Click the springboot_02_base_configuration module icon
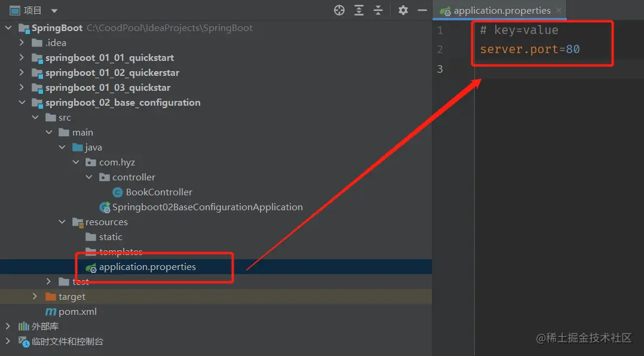The height and width of the screenshot is (356, 644). [x=38, y=103]
